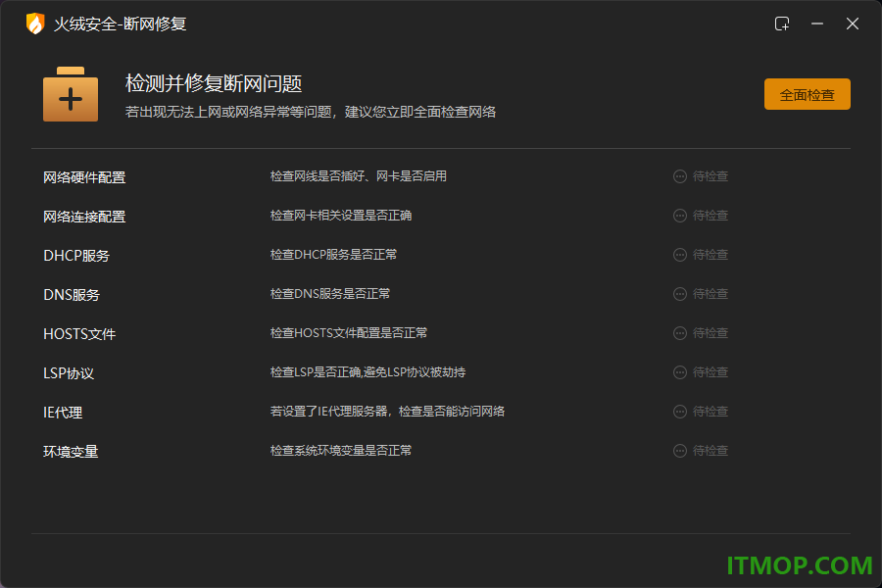
Task: Select the 环境变量 item
Action: tap(71, 452)
